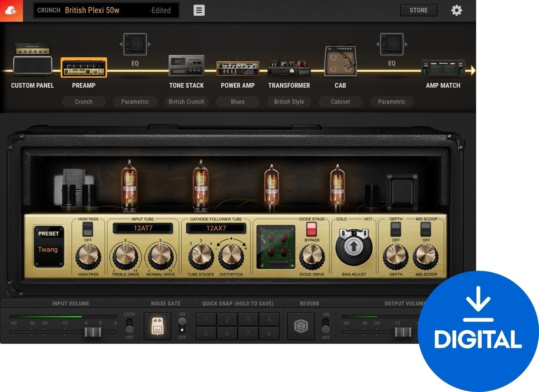Open the preset menu next to British Plexi 50w
This screenshot has height=392, width=539.
point(198,10)
